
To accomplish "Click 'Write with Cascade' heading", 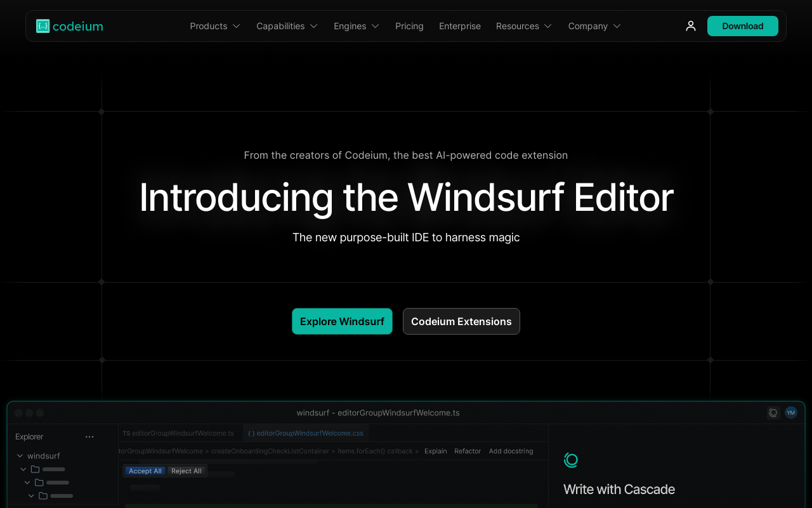I will (x=619, y=490).
